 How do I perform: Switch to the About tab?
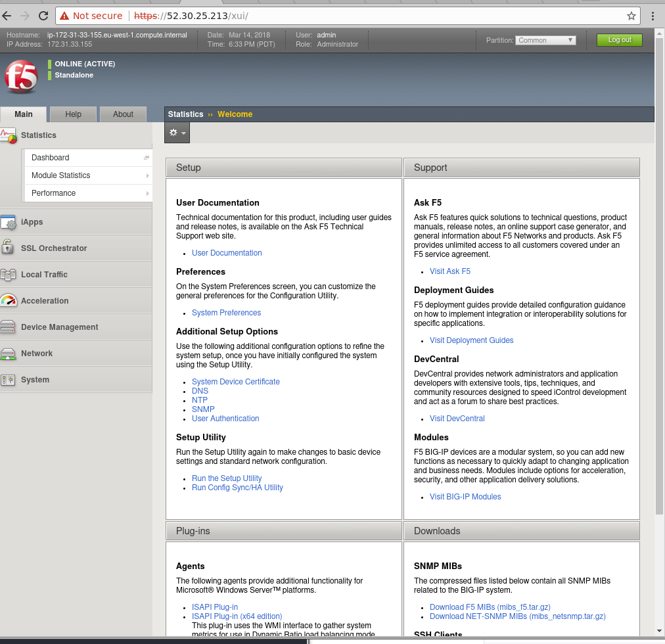123,114
